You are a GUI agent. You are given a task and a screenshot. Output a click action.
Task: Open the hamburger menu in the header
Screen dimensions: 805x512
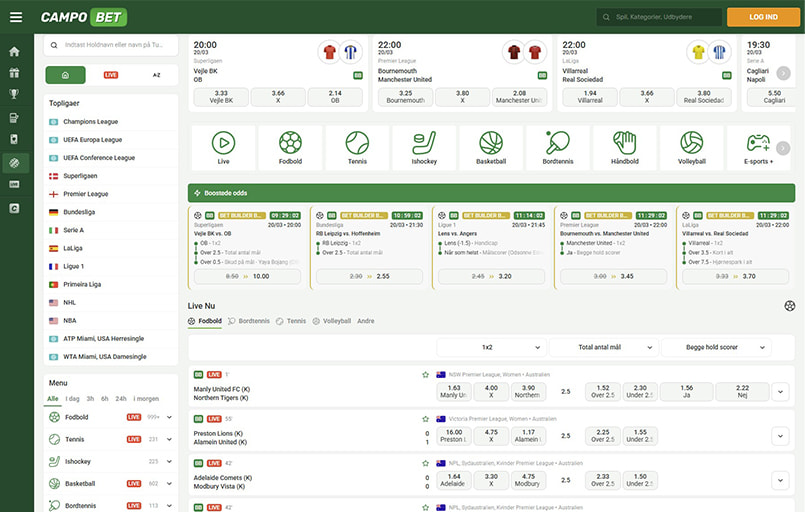click(x=15, y=17)
